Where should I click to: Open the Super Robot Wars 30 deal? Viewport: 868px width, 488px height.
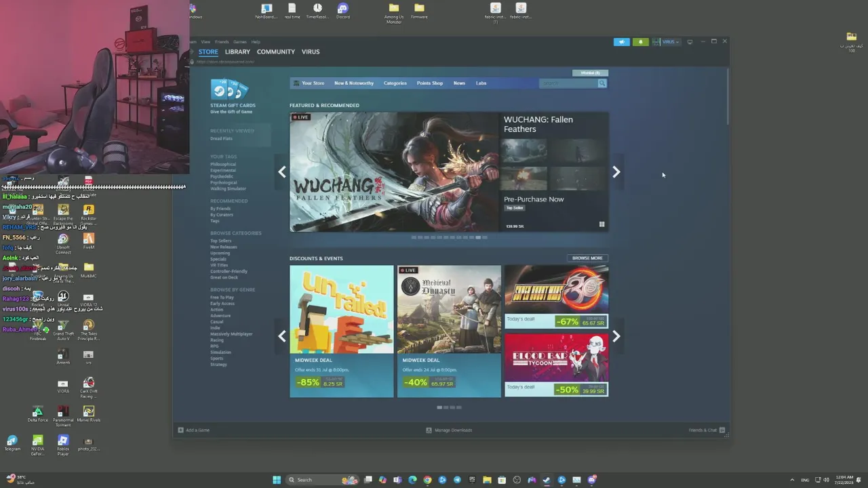click(556, 297)
